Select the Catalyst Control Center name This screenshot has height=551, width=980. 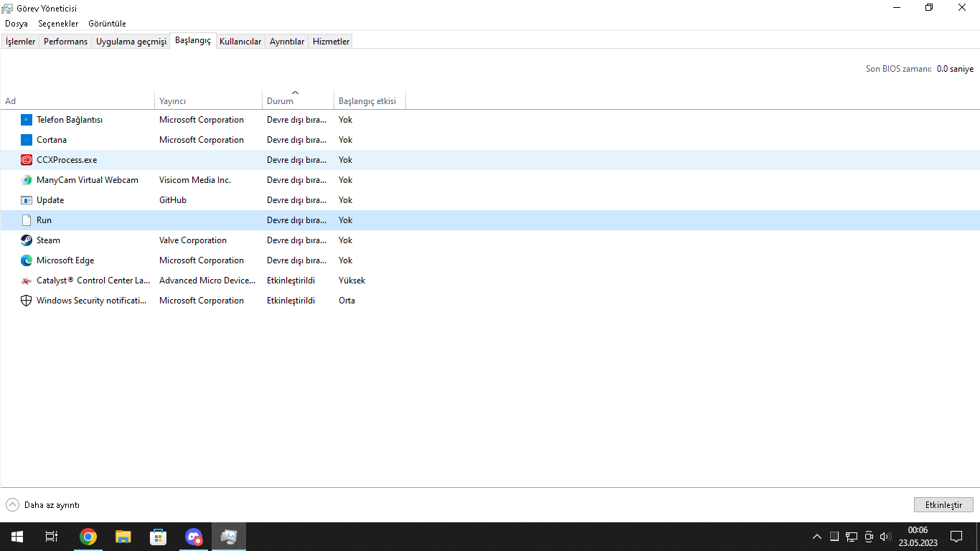[x=93, y=281]
